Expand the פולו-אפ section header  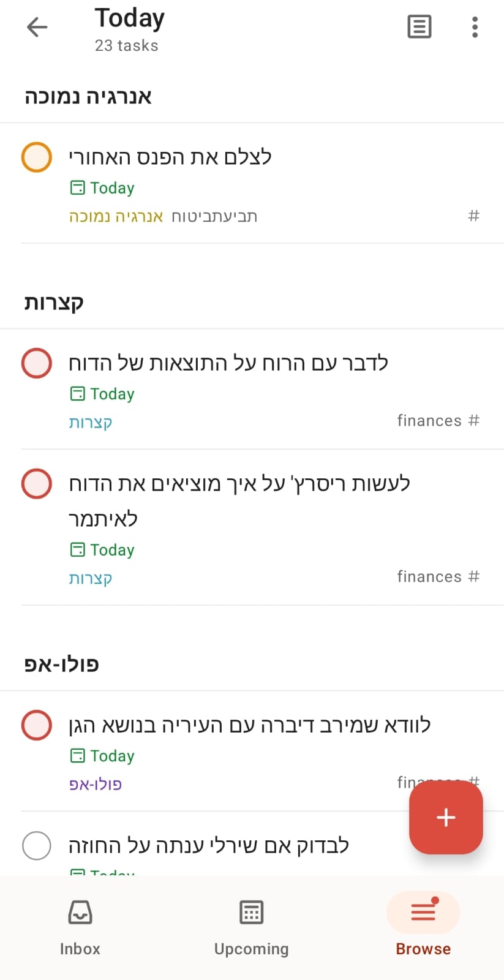[x=62, y=665]
